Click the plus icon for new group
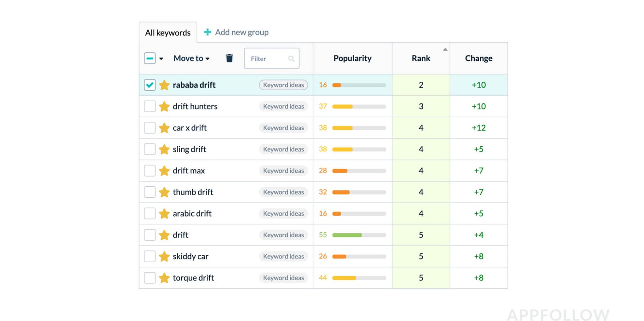This screenshot has height=321, width=644. pyautogui.click(x=207, y=32)
